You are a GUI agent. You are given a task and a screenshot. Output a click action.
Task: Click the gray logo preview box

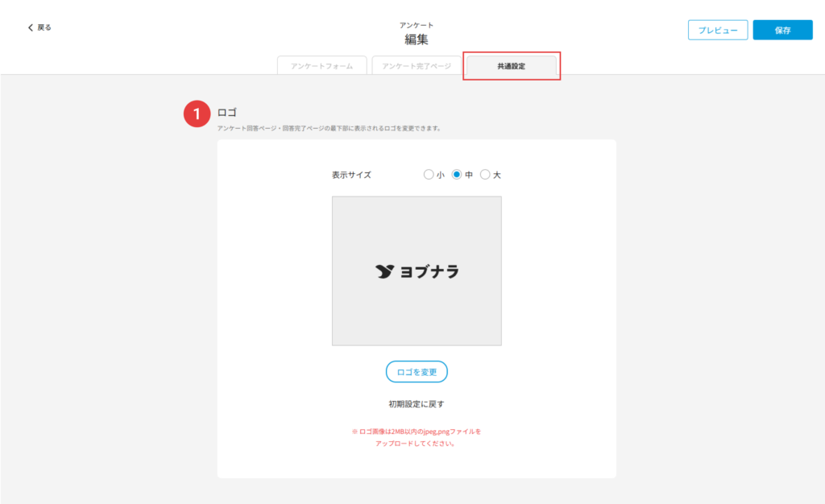click(x=417, y=271)
